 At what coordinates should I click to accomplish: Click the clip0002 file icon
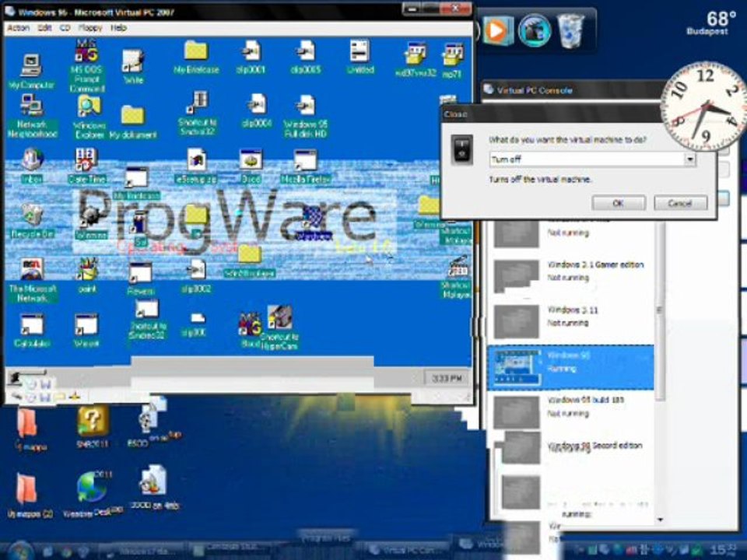pyautogui.click(x=196, y=277)
